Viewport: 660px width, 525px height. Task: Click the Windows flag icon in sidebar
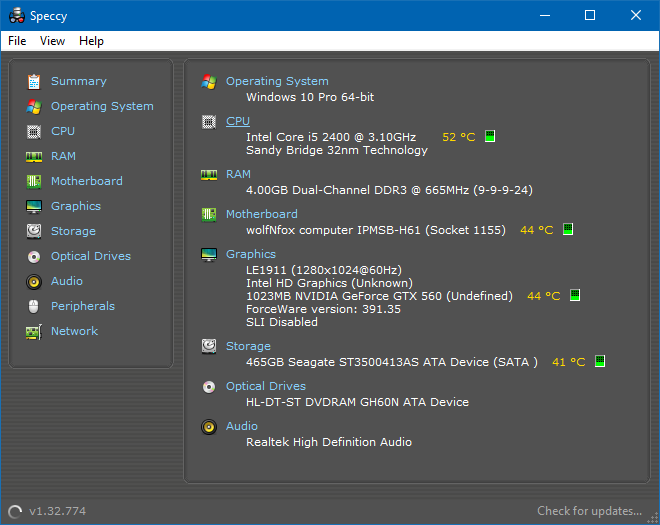click(x=34, y=107)
